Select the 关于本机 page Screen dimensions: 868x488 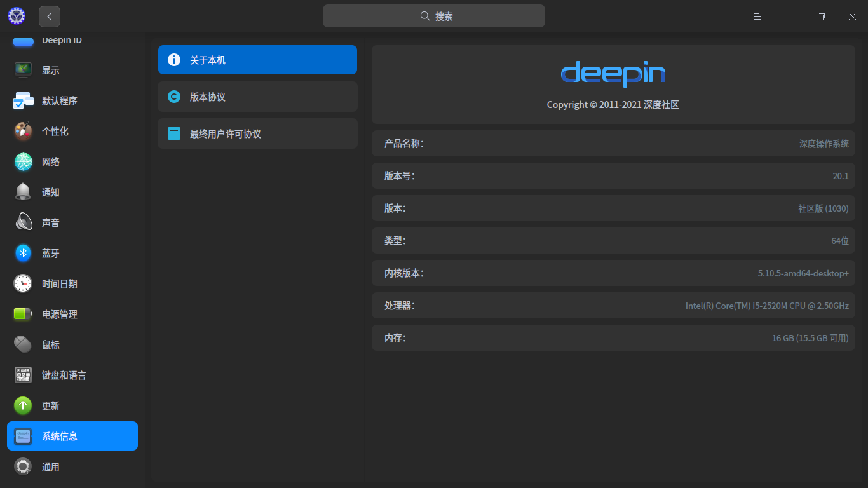click(257, 60)
